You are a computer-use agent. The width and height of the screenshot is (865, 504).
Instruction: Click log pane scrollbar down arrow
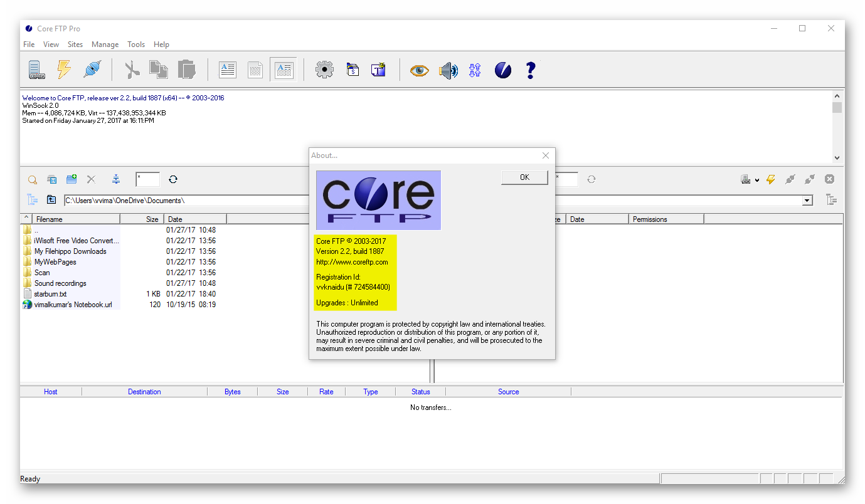[837, 158]
